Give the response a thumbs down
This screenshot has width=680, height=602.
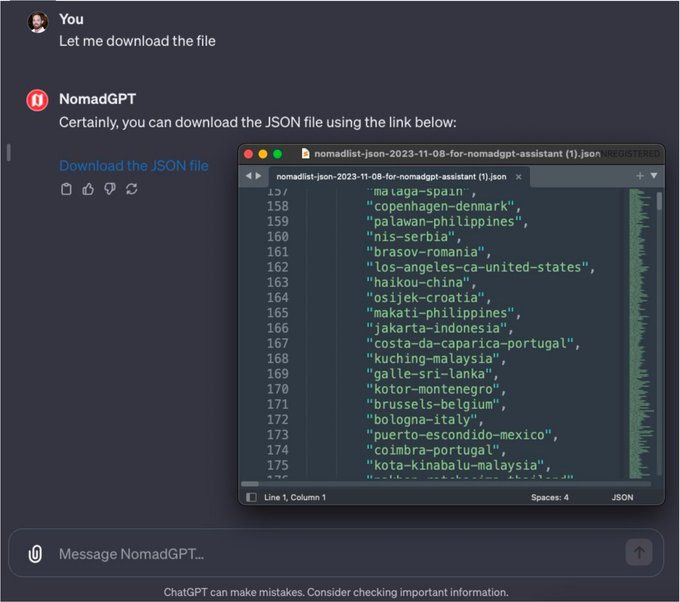click(110, 189)
